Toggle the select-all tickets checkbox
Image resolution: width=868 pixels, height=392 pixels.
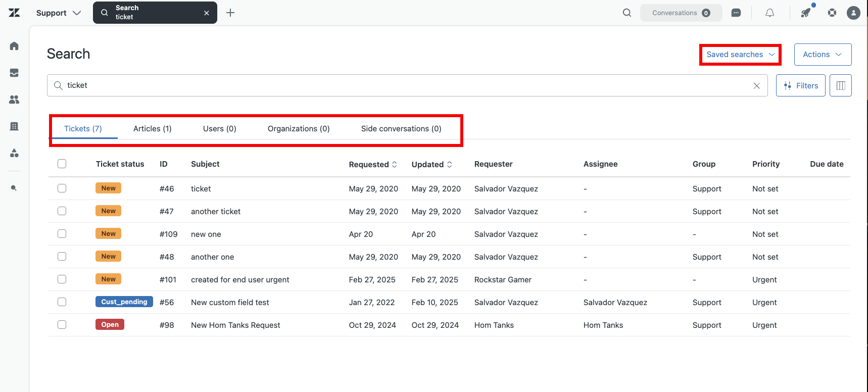[62, 164]
